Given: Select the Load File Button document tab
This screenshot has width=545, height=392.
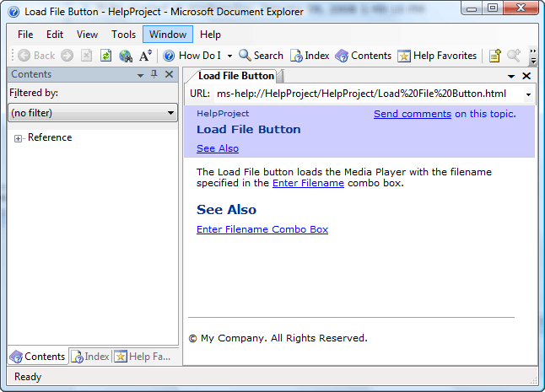Looking at the screenshot, I should click(x=236, y=76).
